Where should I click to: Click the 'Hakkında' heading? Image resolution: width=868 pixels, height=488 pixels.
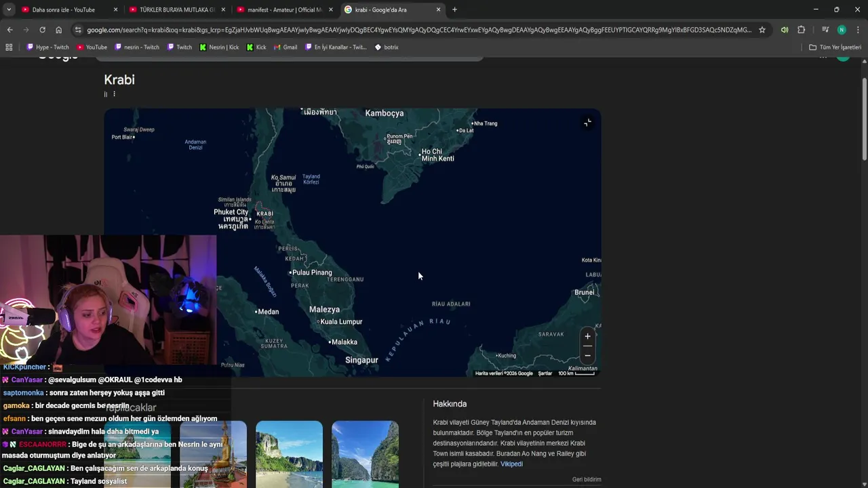coord(450,404)
